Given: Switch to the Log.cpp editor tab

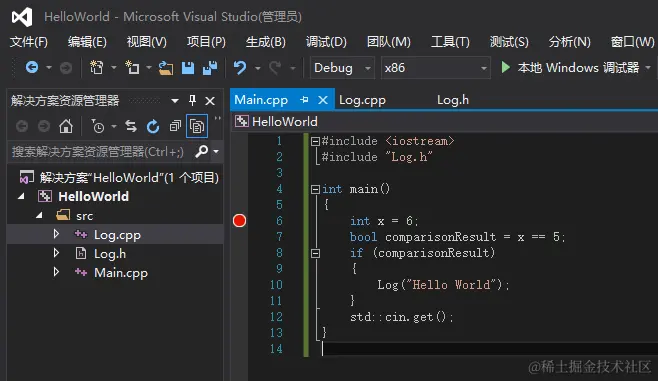Looking at the screenshot, I should (362, 100).
